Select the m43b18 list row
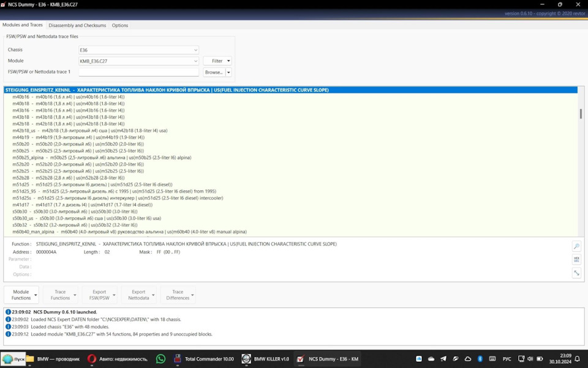This screenshot has height=368, width=588. pyautogui.click(x=290, y=117)
